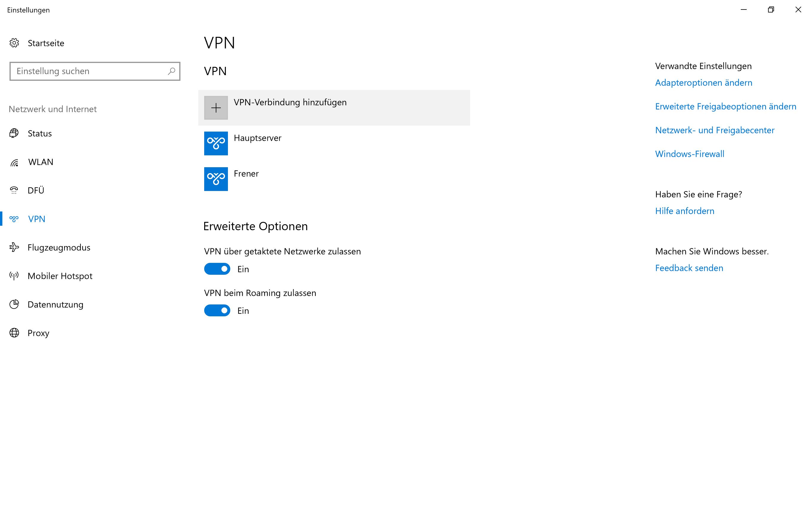Click the Proxy globe icon

14,333
